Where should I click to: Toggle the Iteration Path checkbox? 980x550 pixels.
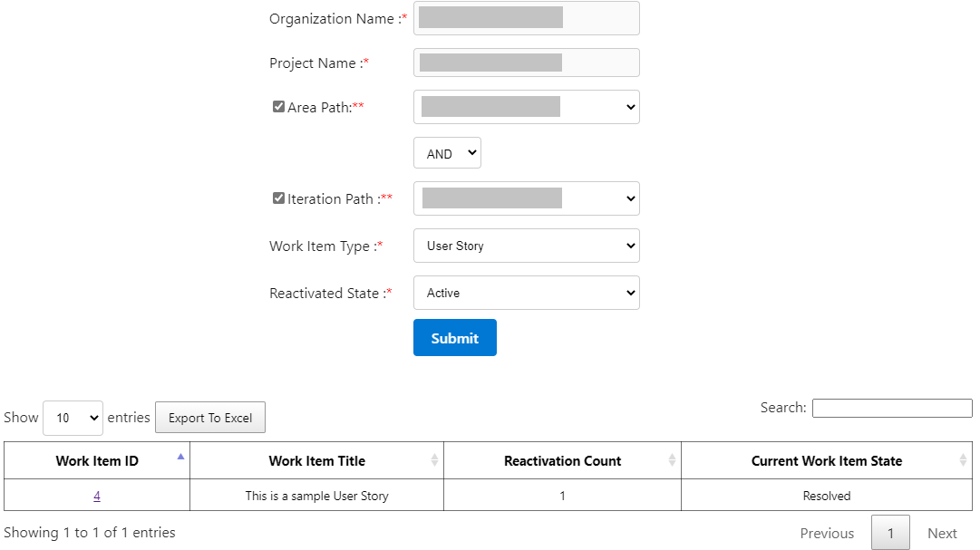coord(278,198)
